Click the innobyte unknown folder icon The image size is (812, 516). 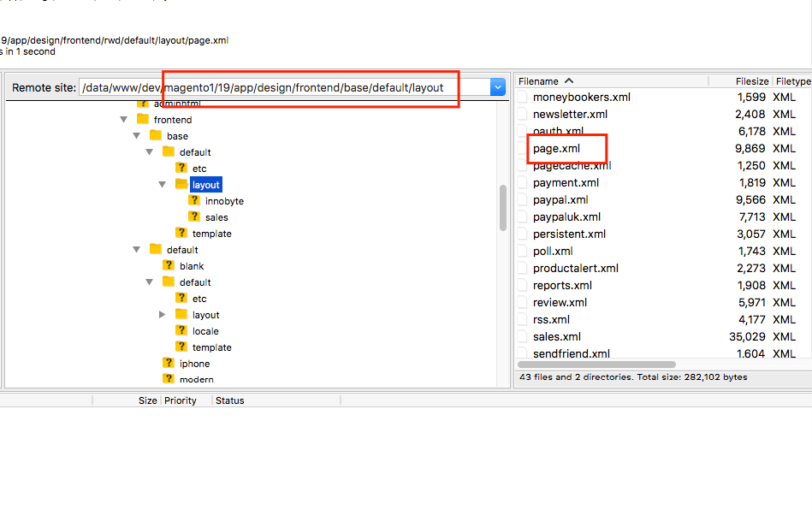[194, 200]
